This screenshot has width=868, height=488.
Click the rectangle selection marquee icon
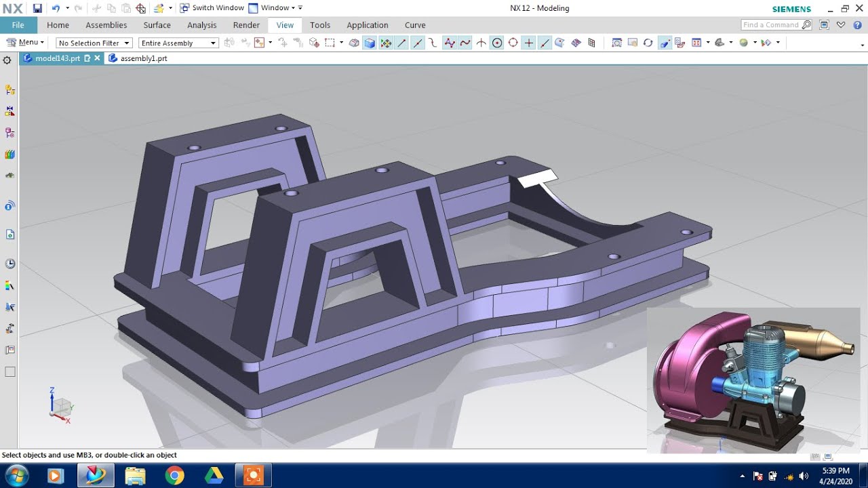[330, 43]
